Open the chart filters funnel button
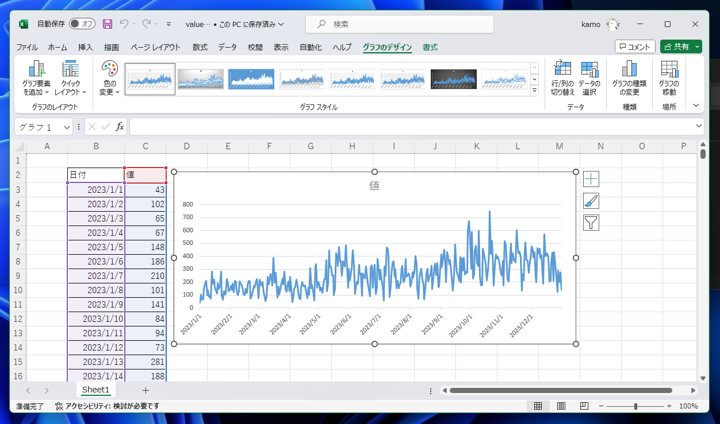This screenshot has height=424, width=720. coord(591,223)
